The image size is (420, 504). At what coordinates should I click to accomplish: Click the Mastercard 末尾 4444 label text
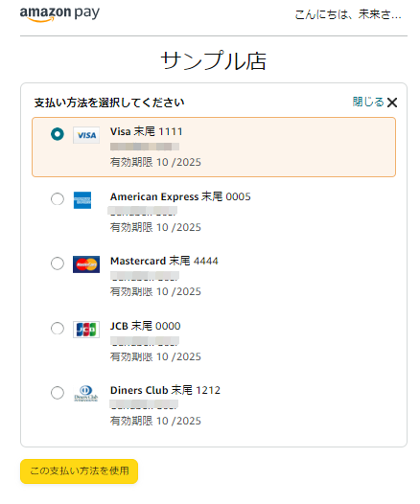click(164, 261)
